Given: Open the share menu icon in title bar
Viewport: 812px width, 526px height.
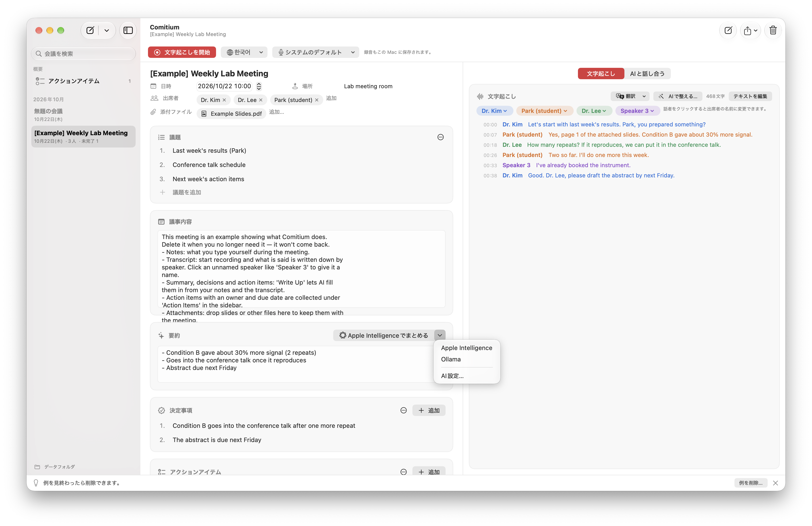Looking at the screenshot, I should 750,30.
